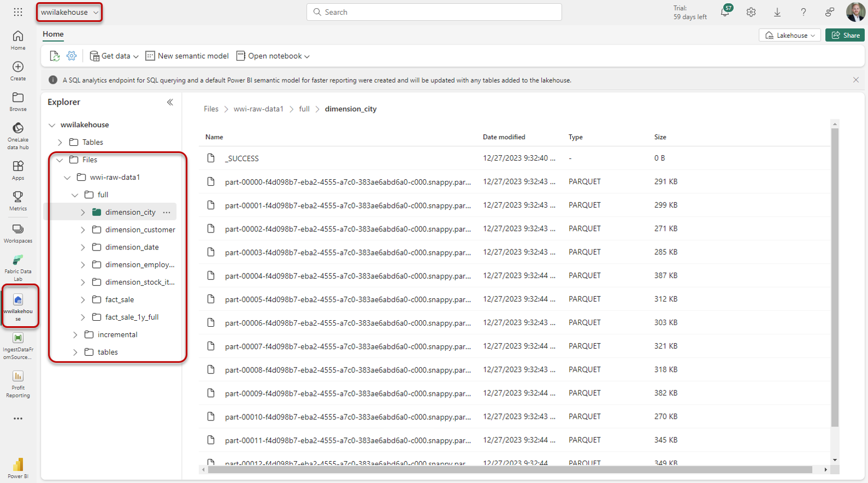Open lakehouse settings gear in toolbar
This screenshot has width=868, height=483.
tap(71, 56)
